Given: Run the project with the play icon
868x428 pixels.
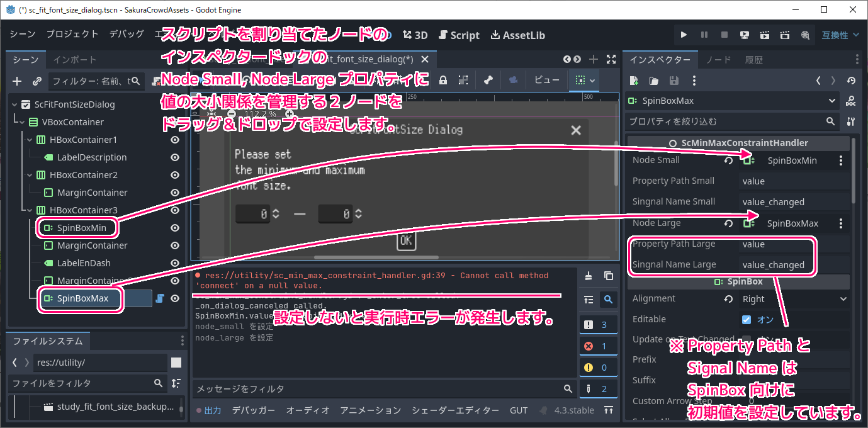Looking at the screenshot, I should coord(684,35).
